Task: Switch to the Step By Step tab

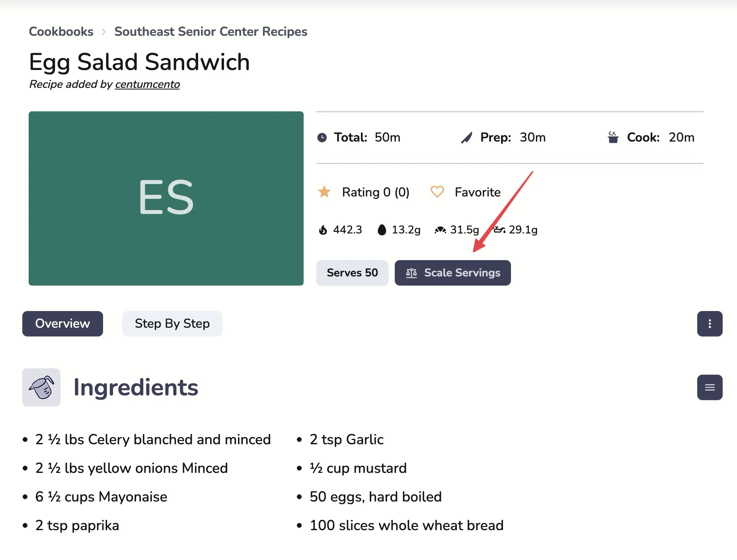Action: pyautogui.click(x=172, y=324)
